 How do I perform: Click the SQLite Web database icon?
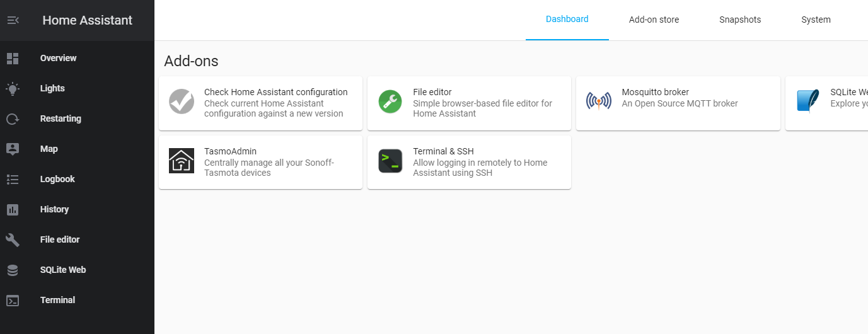pos(13,270)
